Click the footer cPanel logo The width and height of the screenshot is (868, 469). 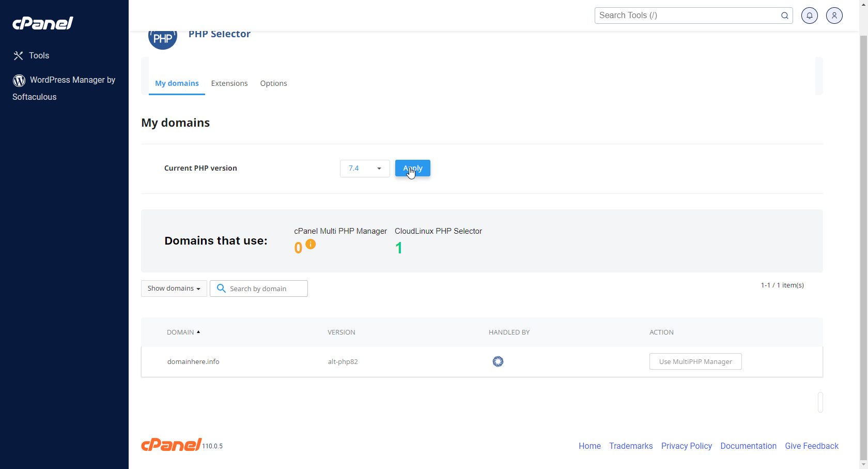pyautogui.click(x=171, y=445)
